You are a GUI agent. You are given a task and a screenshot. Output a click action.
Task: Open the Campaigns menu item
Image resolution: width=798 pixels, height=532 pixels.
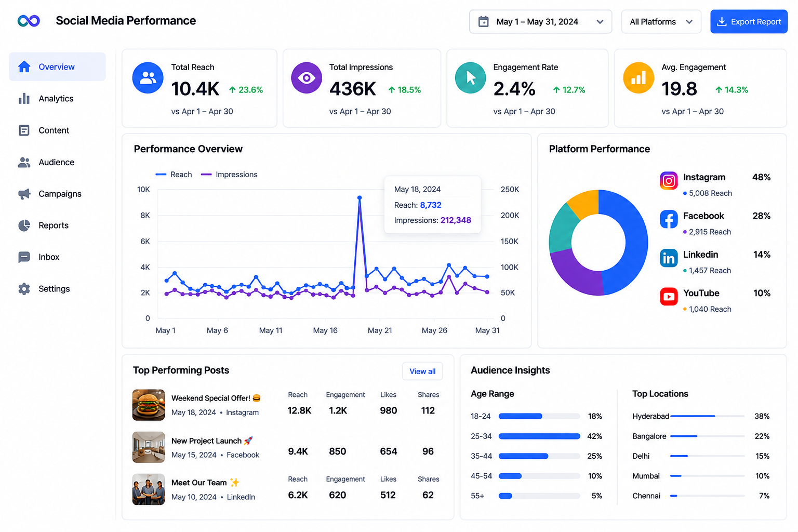[57, 194]
